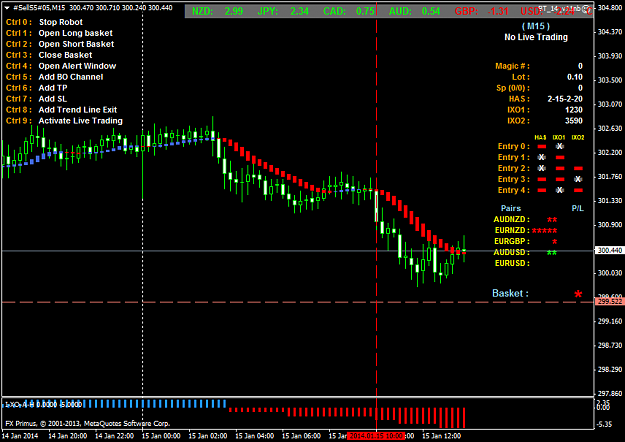Screen dimensions: 625x442
Task: Click the 'Entry 3' row label
Action: point(513,179)
